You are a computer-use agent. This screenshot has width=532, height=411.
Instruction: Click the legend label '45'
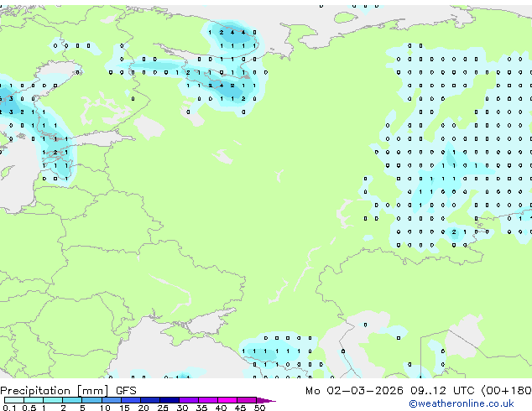coord(240,408)
